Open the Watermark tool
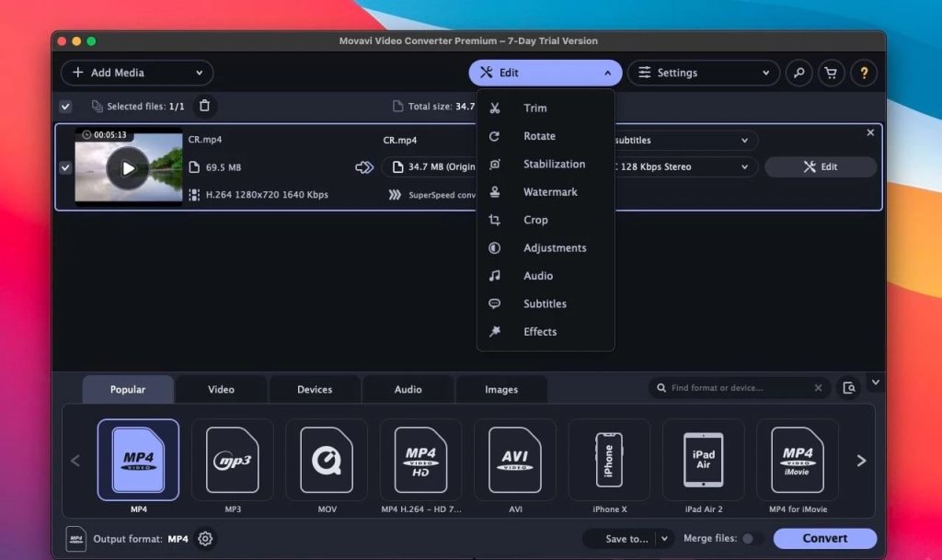This screenshot has width=942, height=560. pos(549,191)
